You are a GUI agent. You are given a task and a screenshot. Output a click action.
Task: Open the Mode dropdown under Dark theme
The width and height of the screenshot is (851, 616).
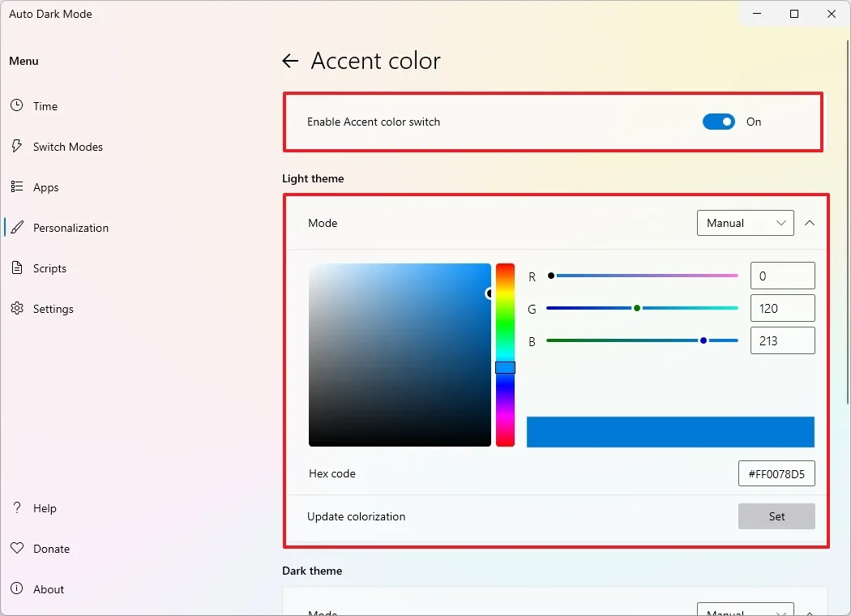coord(744,610)
